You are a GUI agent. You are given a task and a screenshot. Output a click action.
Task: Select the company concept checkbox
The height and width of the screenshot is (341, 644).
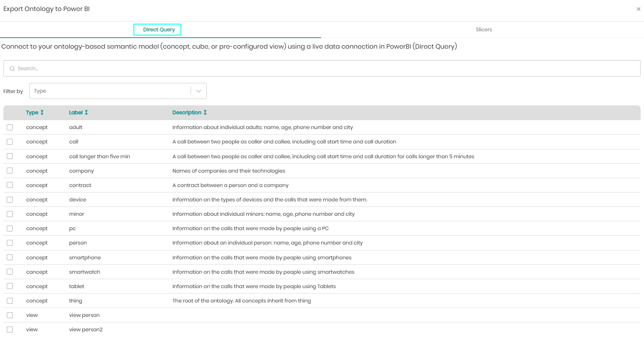[10, 170]
